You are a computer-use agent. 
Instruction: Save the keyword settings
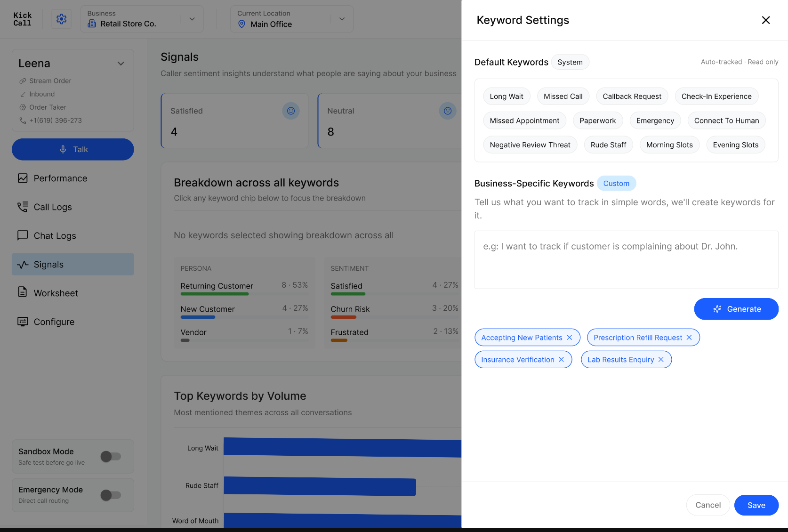pyautogui.click(x=756, y=505)
